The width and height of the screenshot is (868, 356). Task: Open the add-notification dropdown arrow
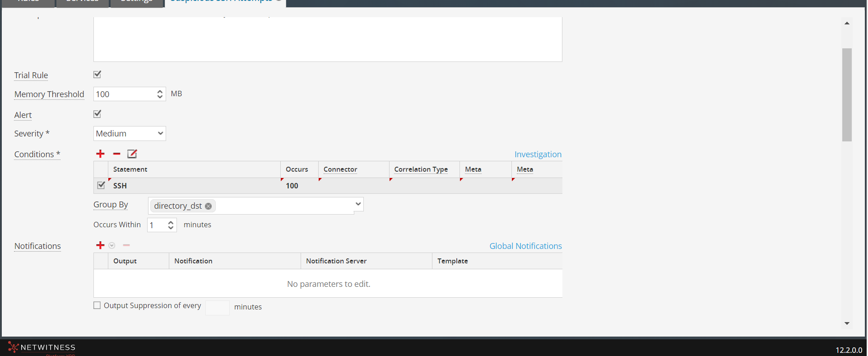click(112, 245)
